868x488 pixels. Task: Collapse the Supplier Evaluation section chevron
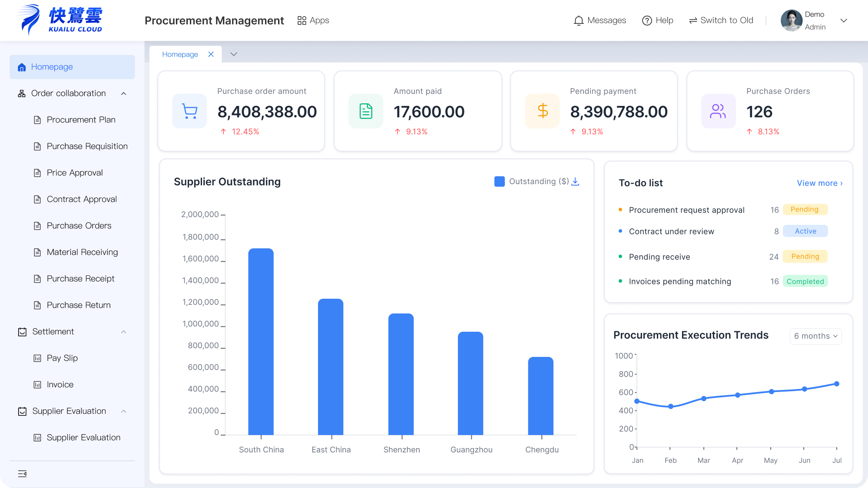123,411
